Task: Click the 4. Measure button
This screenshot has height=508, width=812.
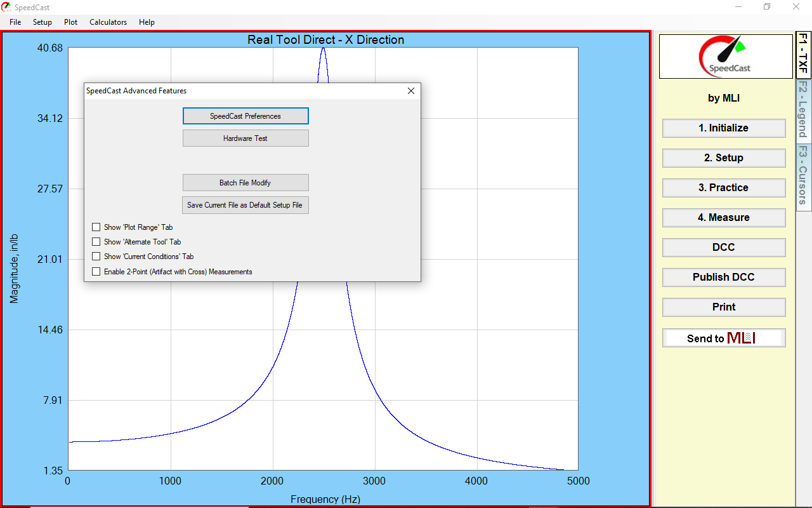Action: pyautogui.click(x=724, y=218)
